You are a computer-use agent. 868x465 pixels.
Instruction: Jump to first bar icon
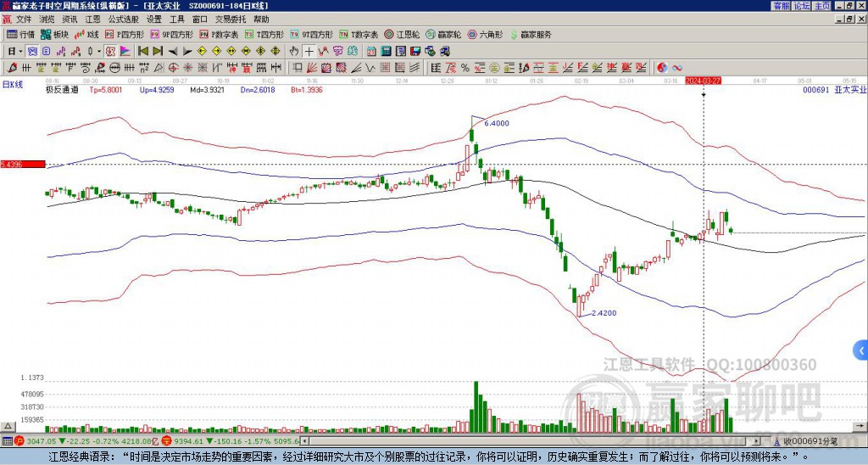[143, 52]
